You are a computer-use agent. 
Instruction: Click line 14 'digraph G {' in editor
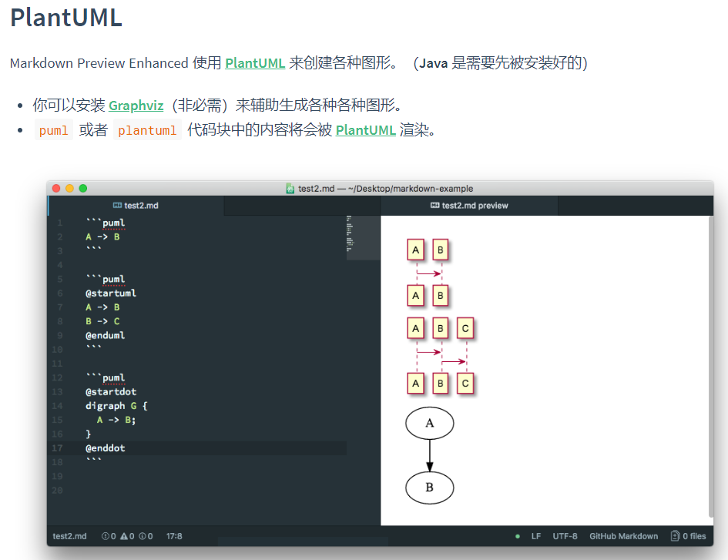(x=116, y=406)
